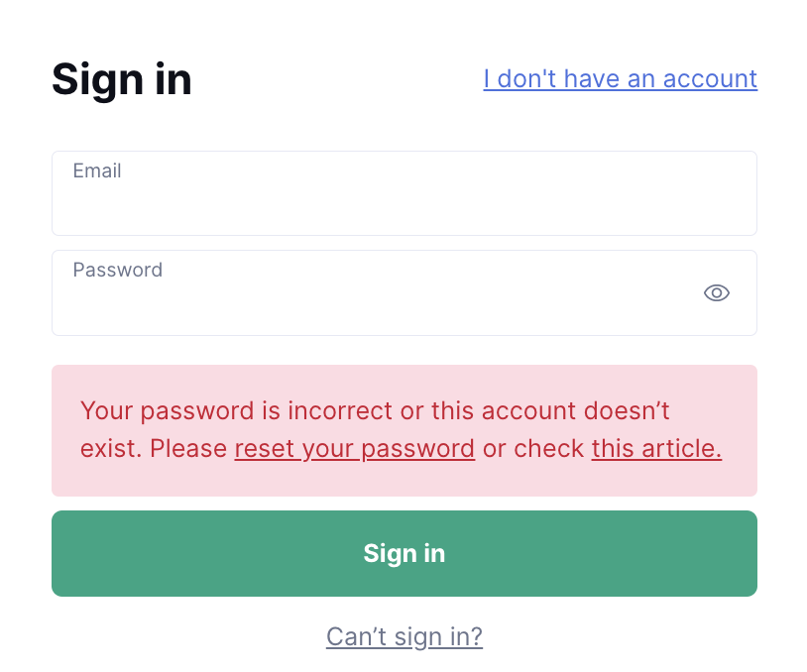Go to account creation via top-right link

(620, 78)
